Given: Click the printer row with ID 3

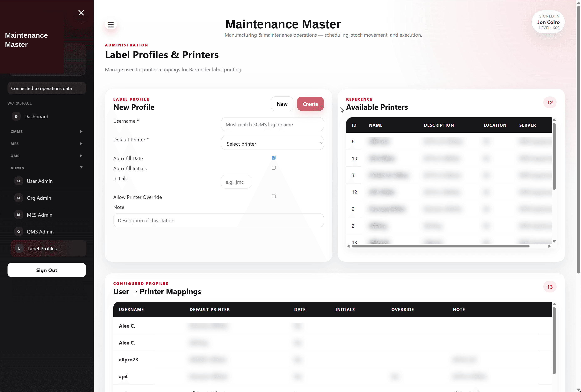Looking at the screenshot, I should [x=449, y=175].
